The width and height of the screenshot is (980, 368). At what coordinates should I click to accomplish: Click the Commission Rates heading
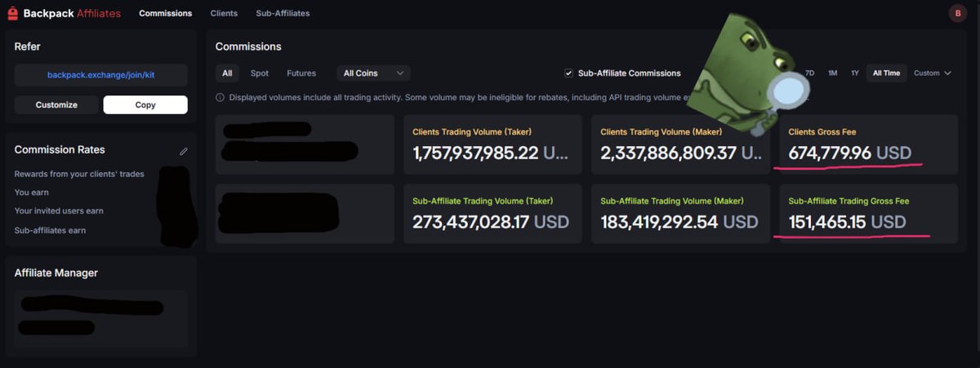tap(60, 150)
